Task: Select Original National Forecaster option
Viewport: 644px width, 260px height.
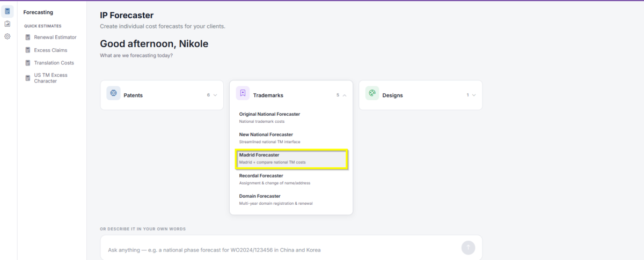Action: pyautogui.click(x=292, y=117)
